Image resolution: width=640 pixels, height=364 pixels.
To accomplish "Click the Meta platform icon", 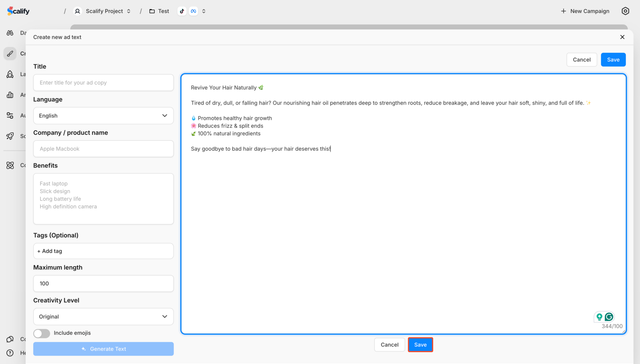I will (x=194, y=11).
